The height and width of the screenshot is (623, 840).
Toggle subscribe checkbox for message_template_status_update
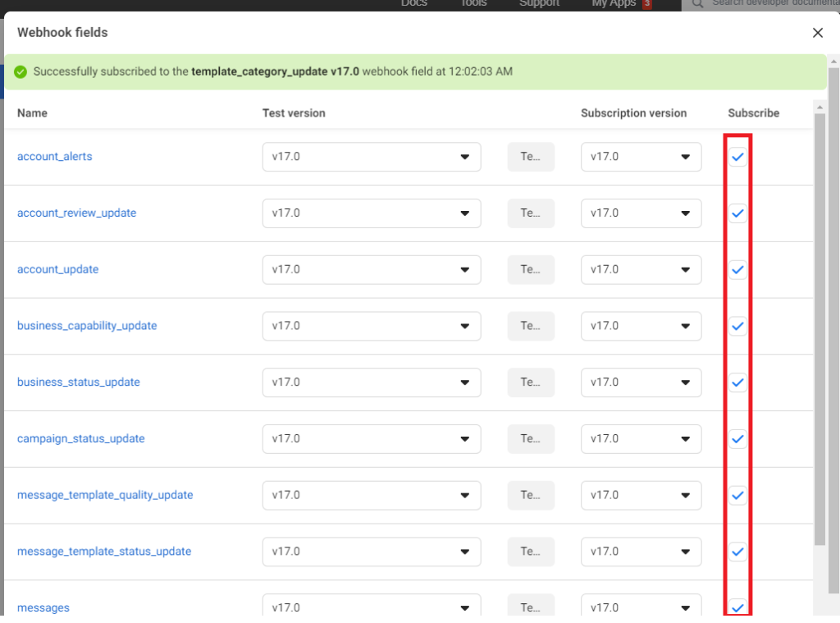point(737,552)
